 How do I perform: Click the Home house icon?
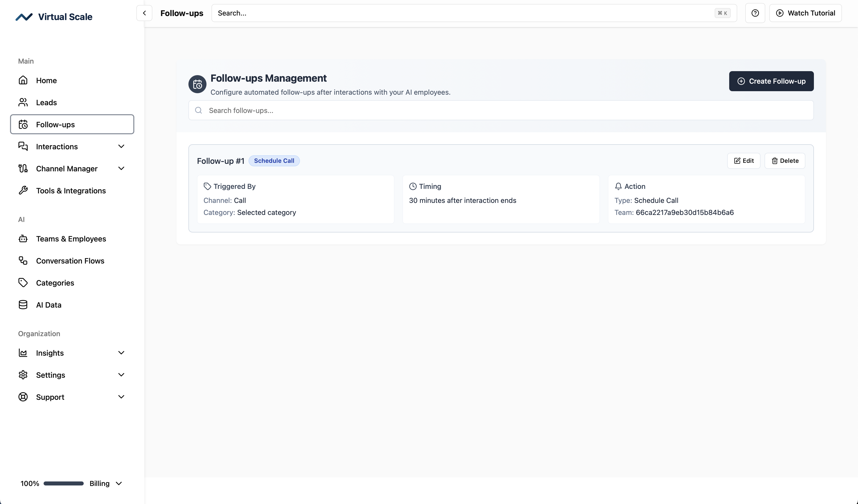(x=23, y=80)
